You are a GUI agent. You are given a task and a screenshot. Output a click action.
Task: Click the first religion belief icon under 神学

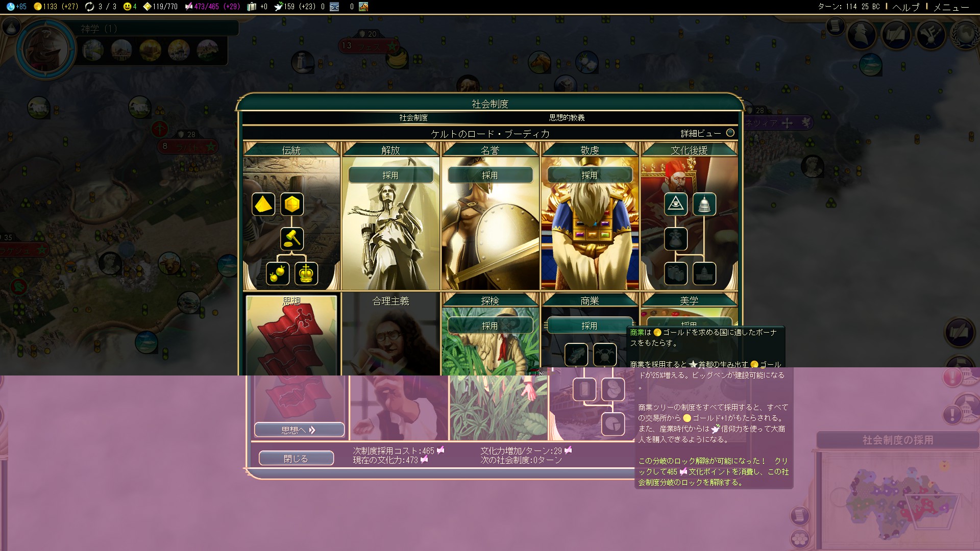[x=93, y=51]
